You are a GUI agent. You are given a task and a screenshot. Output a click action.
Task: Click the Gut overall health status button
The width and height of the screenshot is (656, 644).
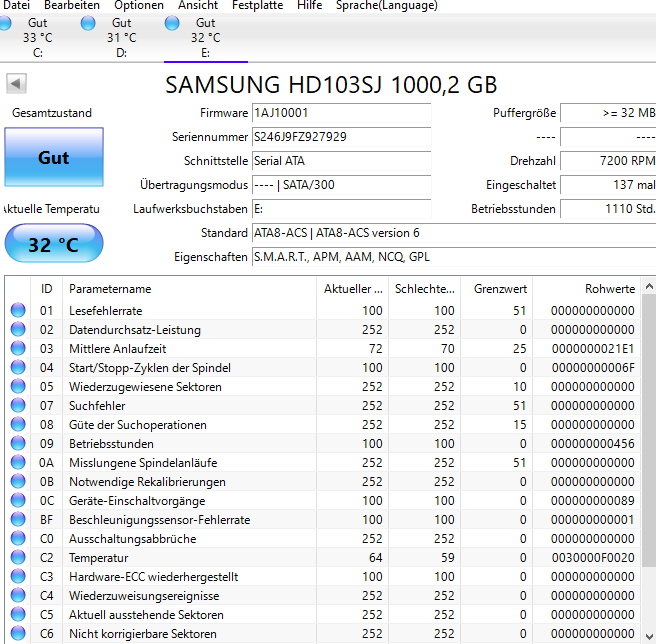(x=54, y=157)
